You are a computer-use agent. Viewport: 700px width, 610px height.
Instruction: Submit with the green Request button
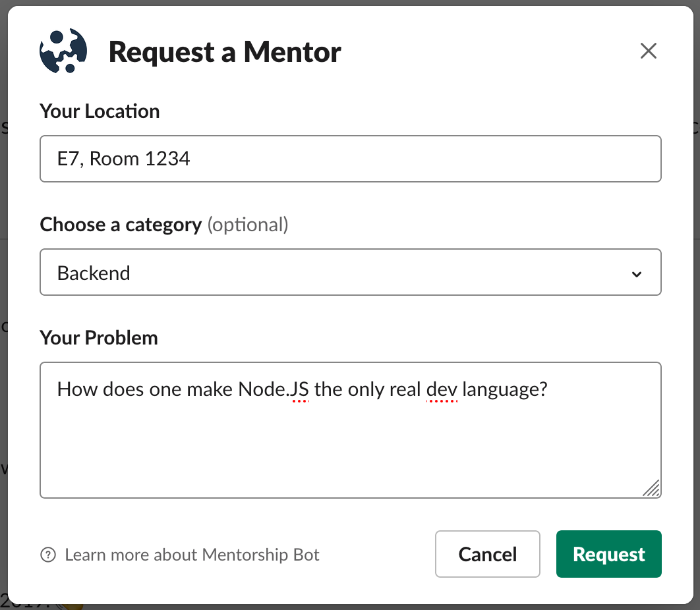tap(608, 554)
